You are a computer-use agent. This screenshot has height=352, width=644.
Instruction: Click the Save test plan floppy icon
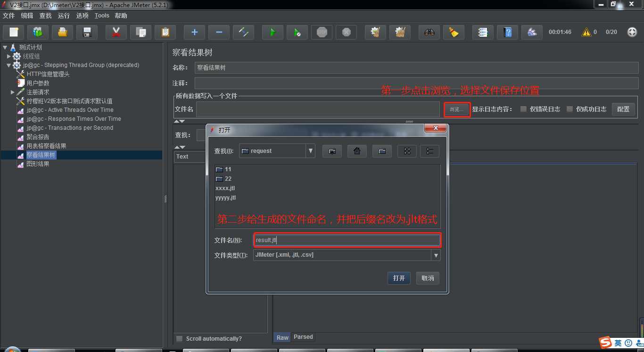(x=87, y=32)
